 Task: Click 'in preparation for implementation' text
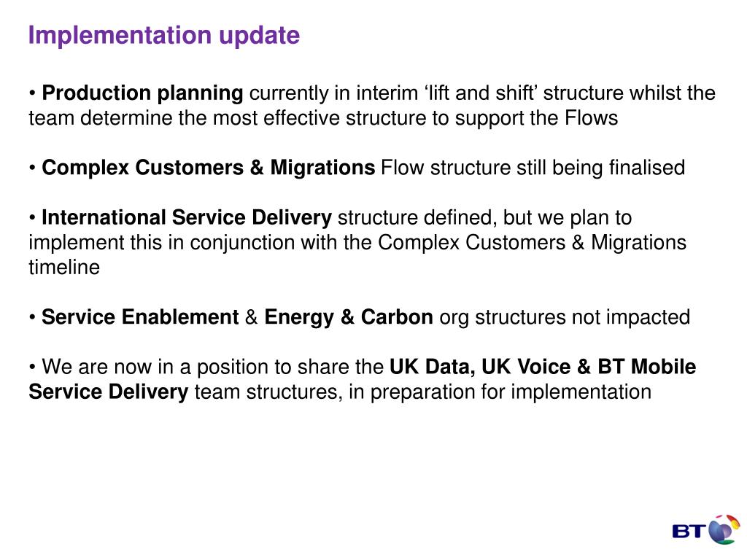[x=500, y=392]
